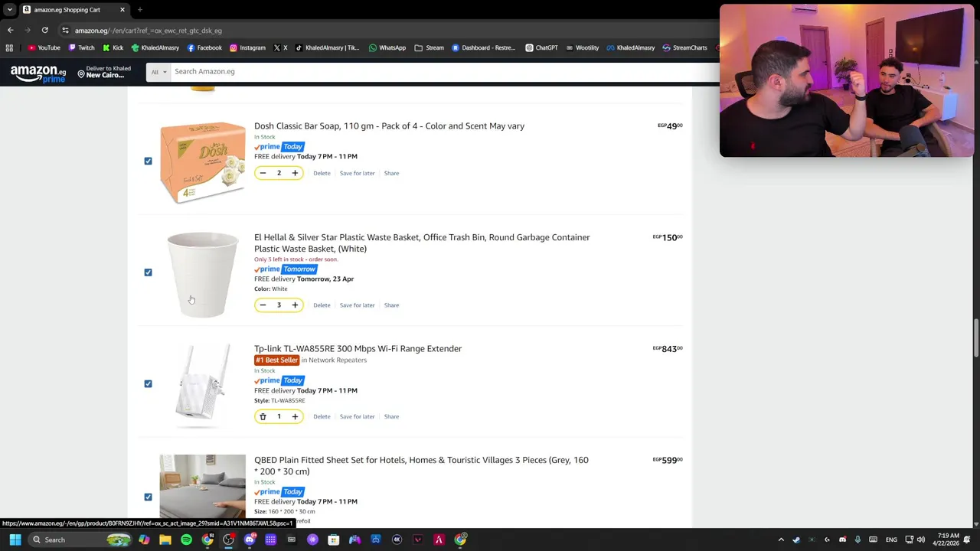Open the Instagram bookmark
This screenshot has height=551, width=980.
247,47
